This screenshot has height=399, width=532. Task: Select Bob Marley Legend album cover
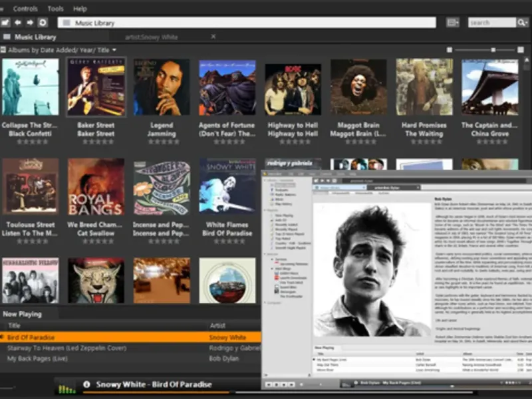tap(162, 87)
